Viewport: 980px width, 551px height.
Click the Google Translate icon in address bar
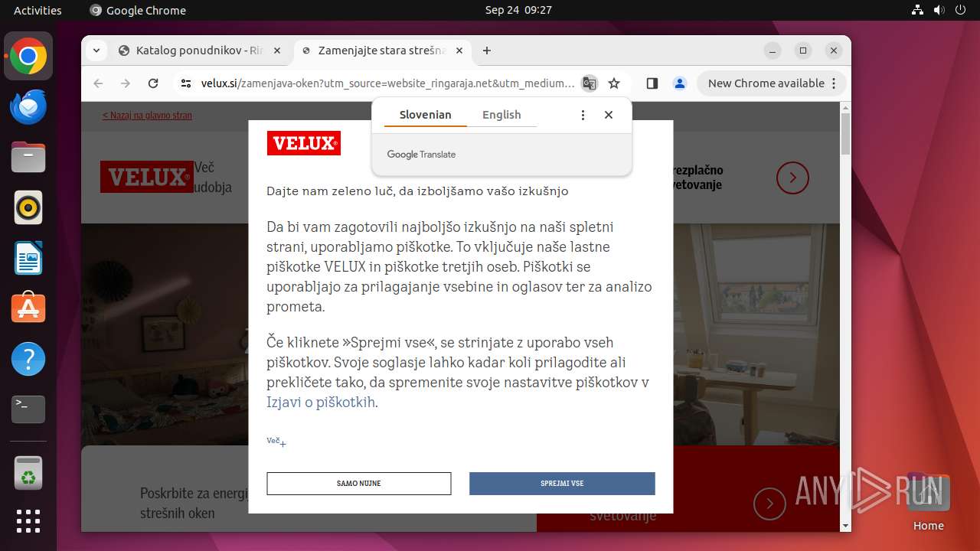click(x=589, y=83)
